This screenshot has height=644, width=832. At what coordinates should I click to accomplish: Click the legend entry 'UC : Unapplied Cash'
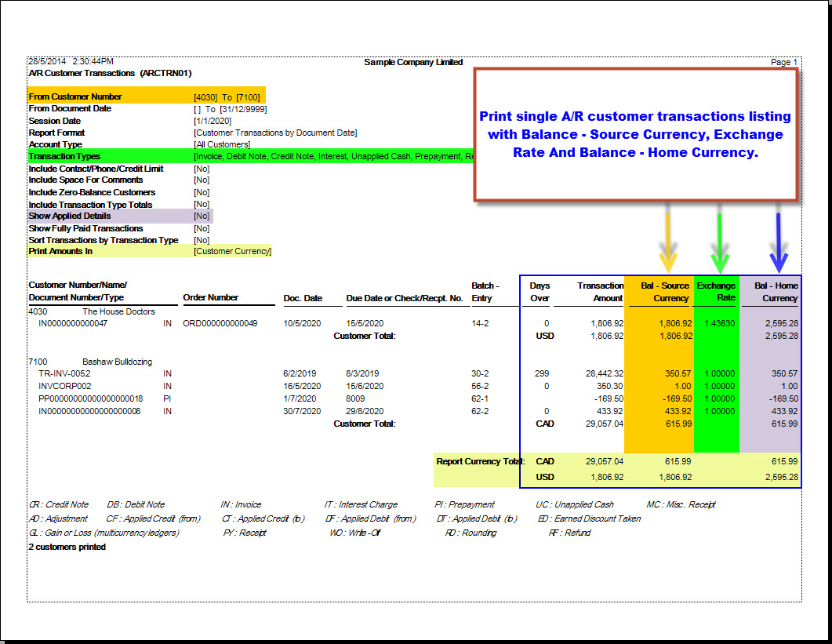pyautogui.click(x=575, y=504)
